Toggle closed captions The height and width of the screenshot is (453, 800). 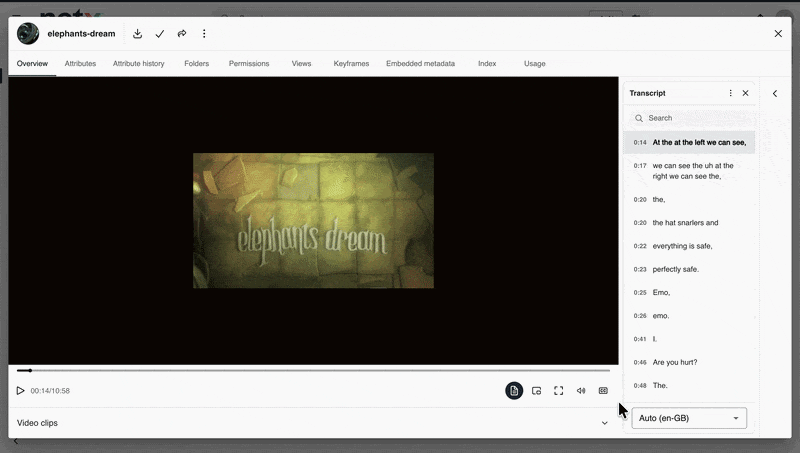point(603,391)
